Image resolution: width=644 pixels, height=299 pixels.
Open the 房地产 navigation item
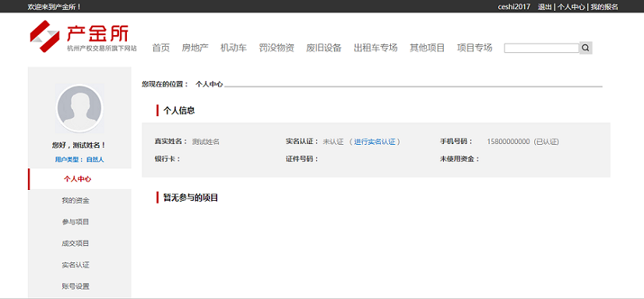tap(195, 48)
